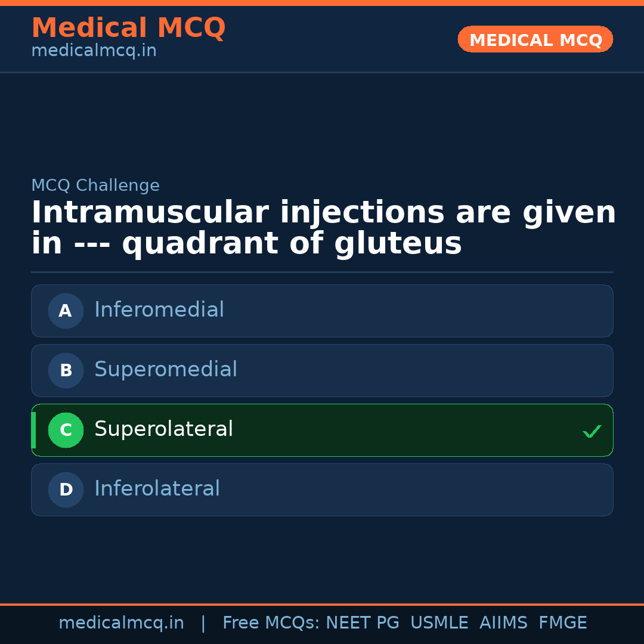
Task: Click the large Medical MCQ header title
Action: 128,28
